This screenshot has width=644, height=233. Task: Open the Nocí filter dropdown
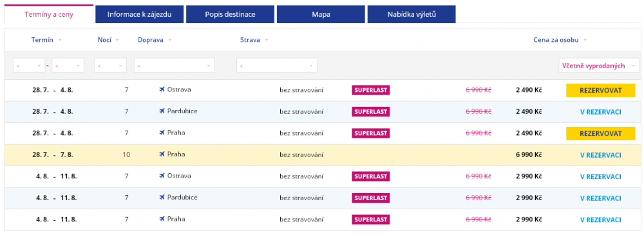point(111,66)
